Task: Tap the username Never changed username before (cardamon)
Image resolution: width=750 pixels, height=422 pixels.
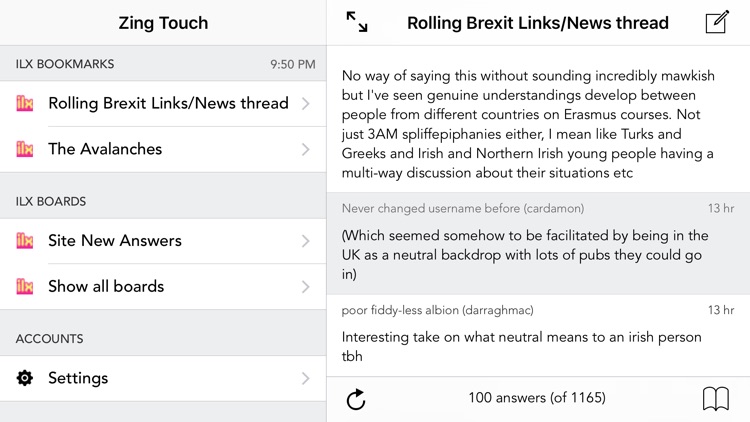Action: click(463, 208)
